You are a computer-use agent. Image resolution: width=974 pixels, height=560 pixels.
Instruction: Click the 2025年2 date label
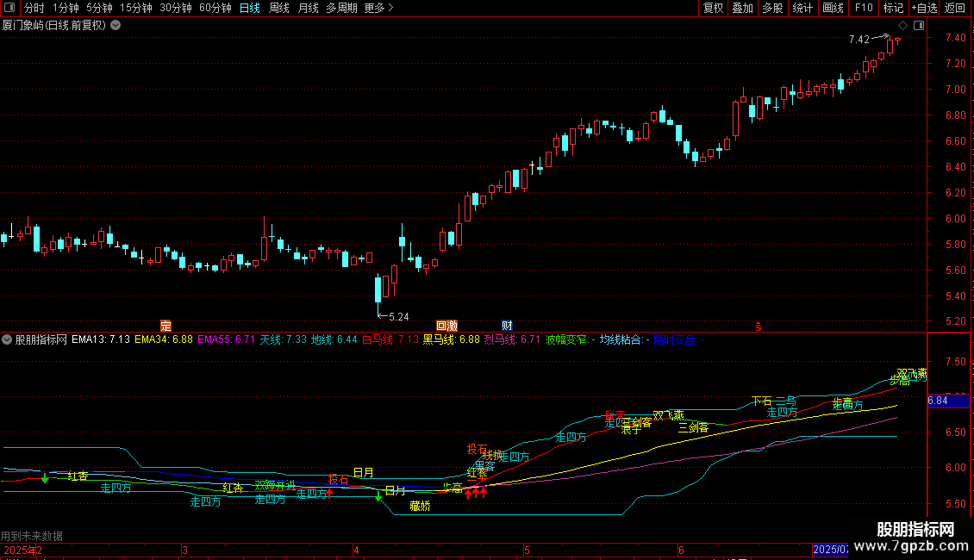click(23, 550)
